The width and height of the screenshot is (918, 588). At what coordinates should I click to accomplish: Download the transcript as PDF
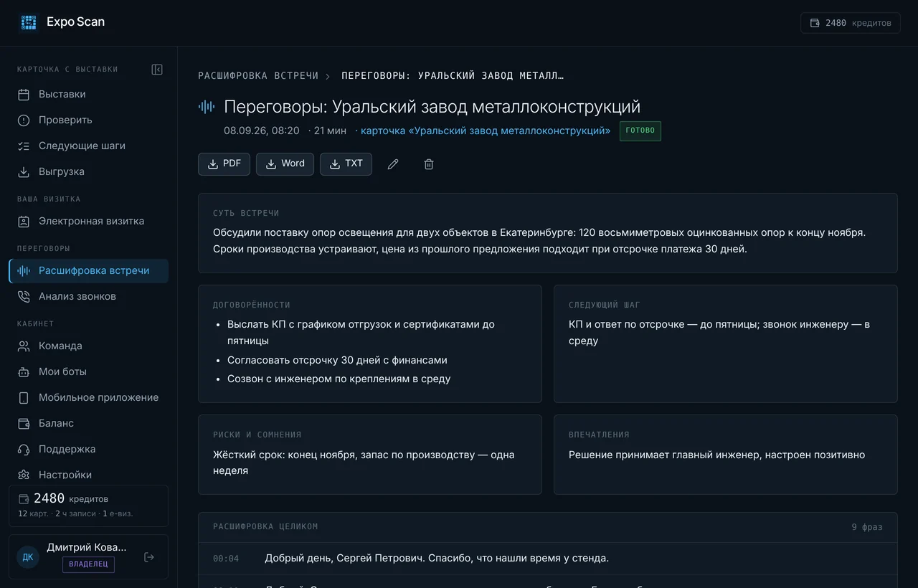click(224, 164)
